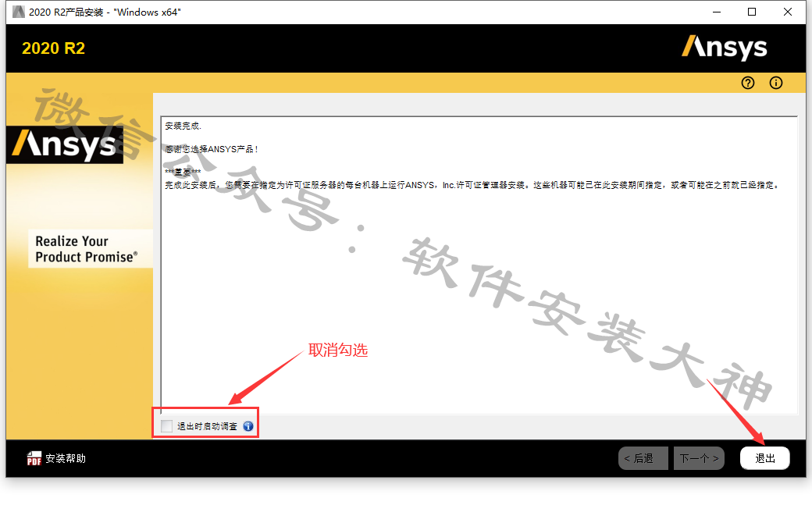Open the PDF install help icon
The image size is (812, 516).
click(34, 458)
